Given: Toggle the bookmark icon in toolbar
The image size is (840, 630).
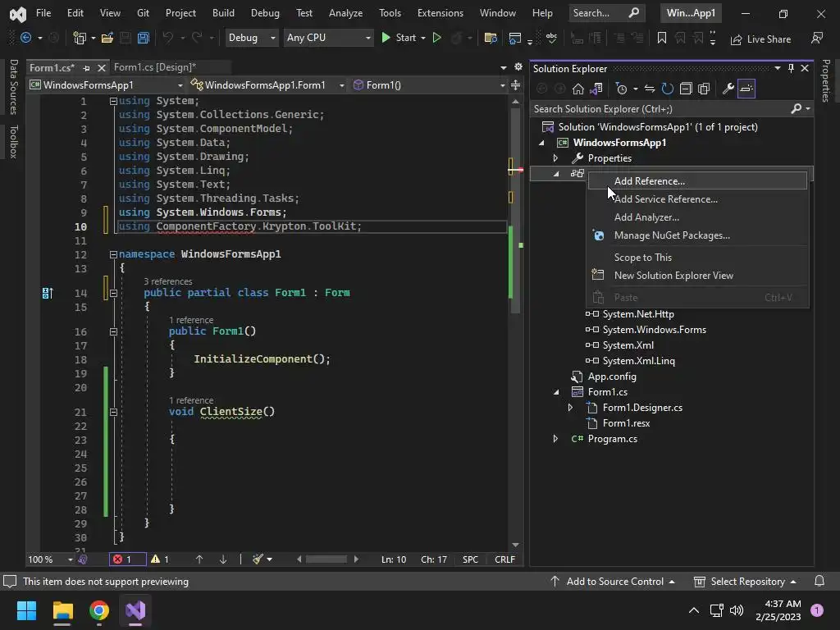Looking at the screenshot, I should 662,38.
